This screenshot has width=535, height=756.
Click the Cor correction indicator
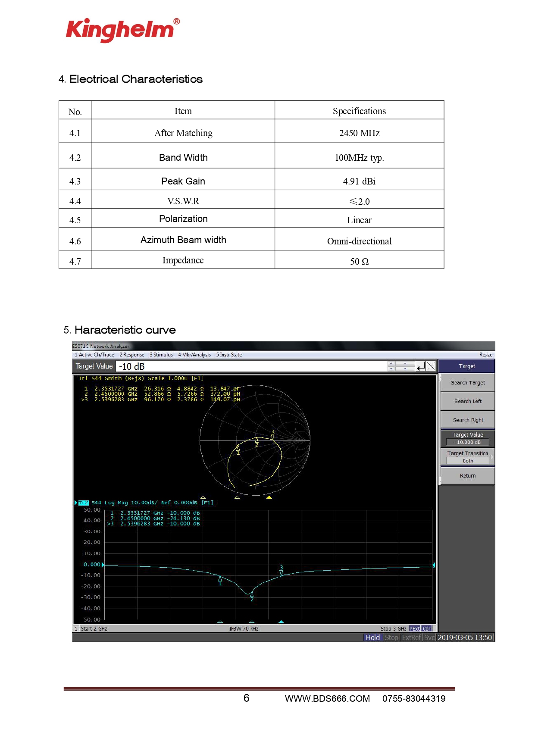(426, 628)
